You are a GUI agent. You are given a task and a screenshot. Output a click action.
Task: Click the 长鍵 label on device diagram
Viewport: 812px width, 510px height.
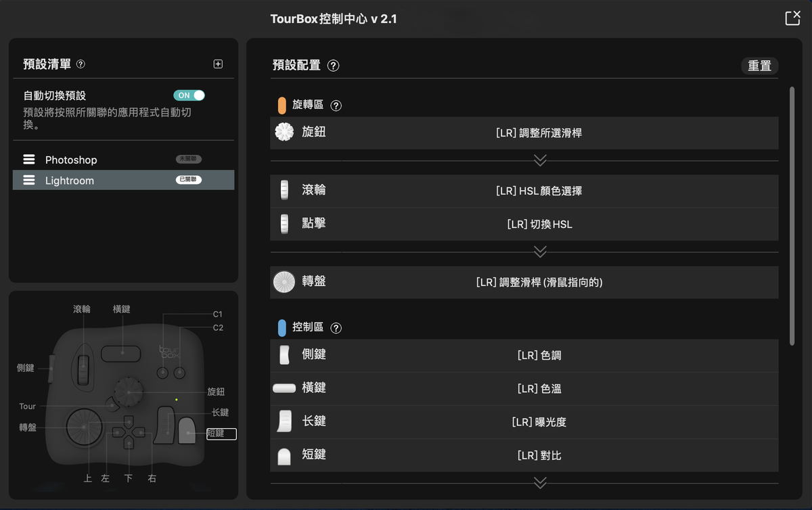(x=220, y=412)
